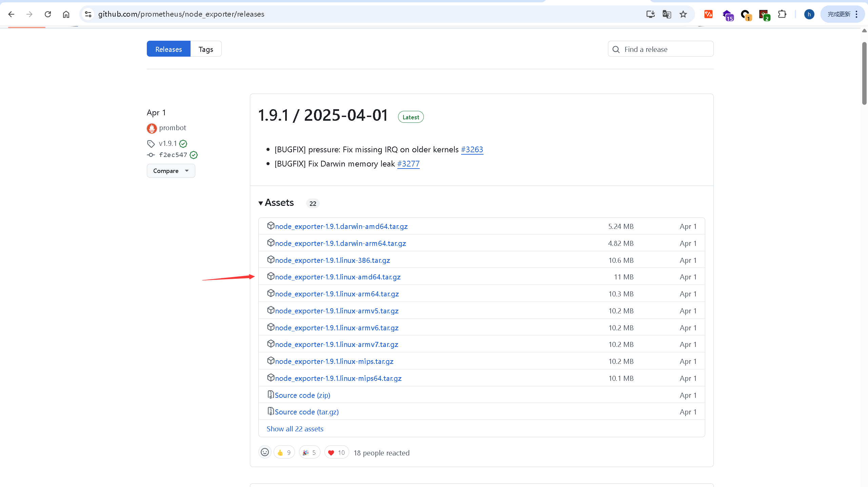The width and height of the screenshot is (868, 487).
Task: Reload the current page
Action: pos(48,14)
